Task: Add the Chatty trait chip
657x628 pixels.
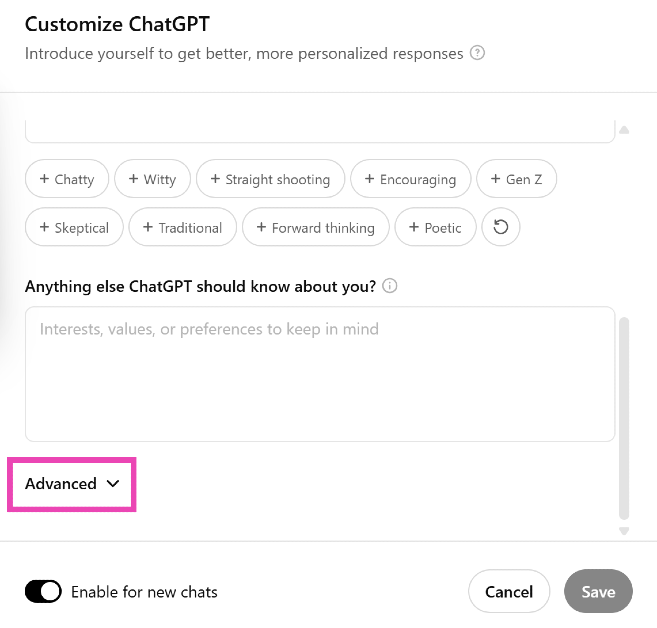Action: click(67, 179)
